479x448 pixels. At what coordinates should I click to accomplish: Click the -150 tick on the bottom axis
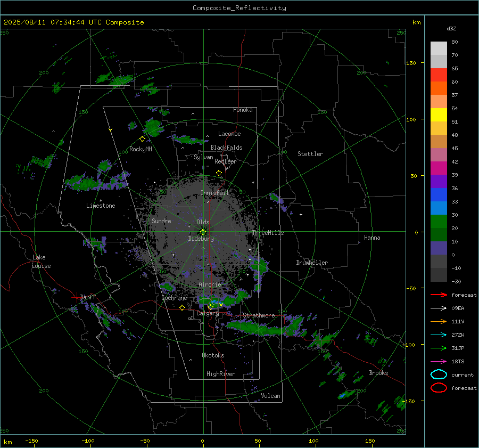31,441
